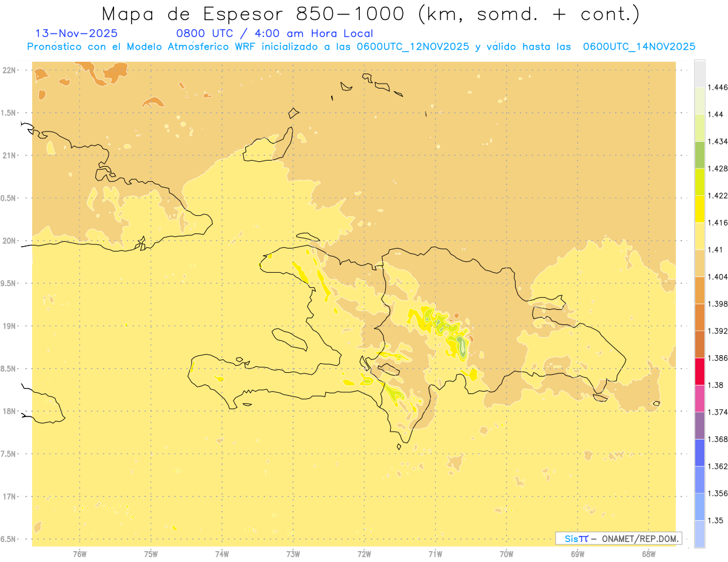The image size is (728, 562).
Task: Click the color bar value '1.398'
Action: [x=718, y=304]
